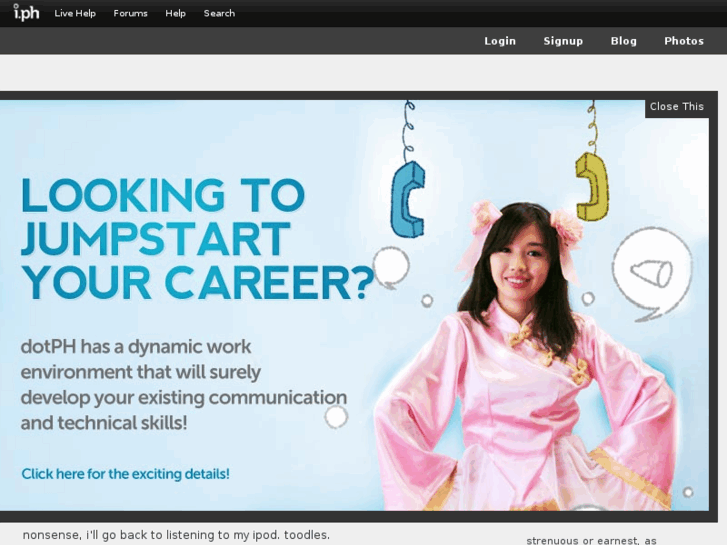
Task: Click the dotPH dynamic work environment text
Action: point(184,385)
